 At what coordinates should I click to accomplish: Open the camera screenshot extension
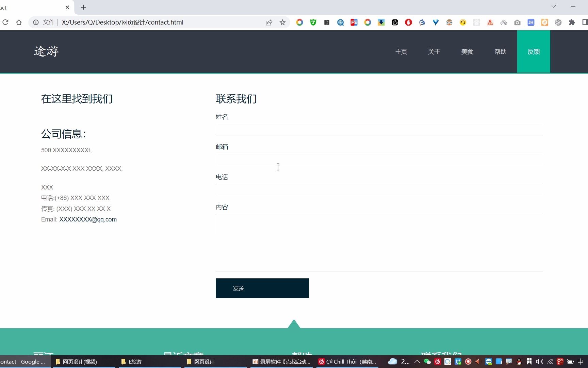click(x=517, y=22)
